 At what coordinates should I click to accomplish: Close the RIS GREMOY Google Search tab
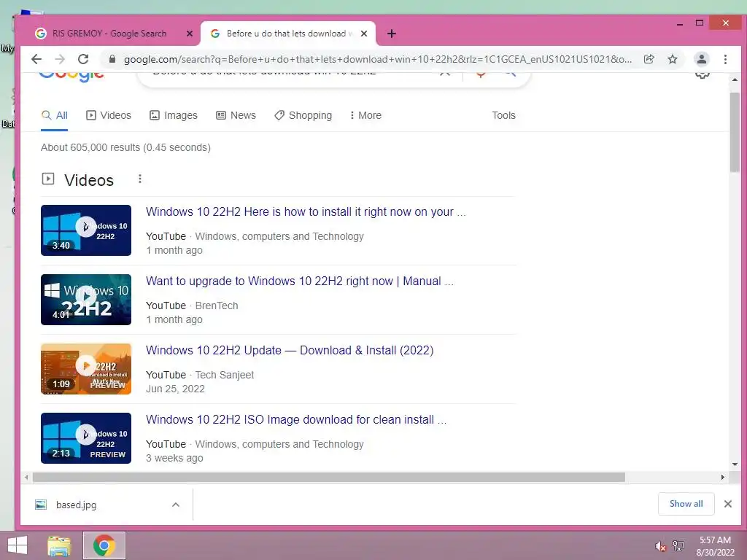(190, 34)
